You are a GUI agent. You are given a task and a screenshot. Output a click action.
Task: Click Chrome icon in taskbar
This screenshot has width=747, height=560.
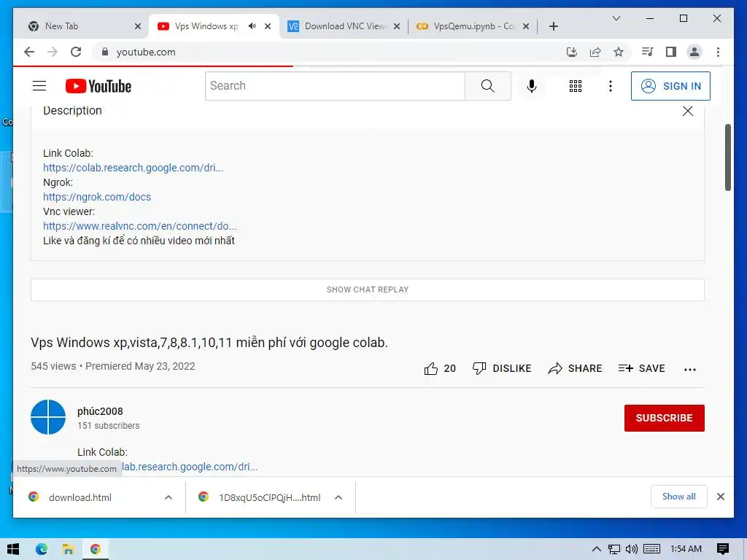(96, 549)
